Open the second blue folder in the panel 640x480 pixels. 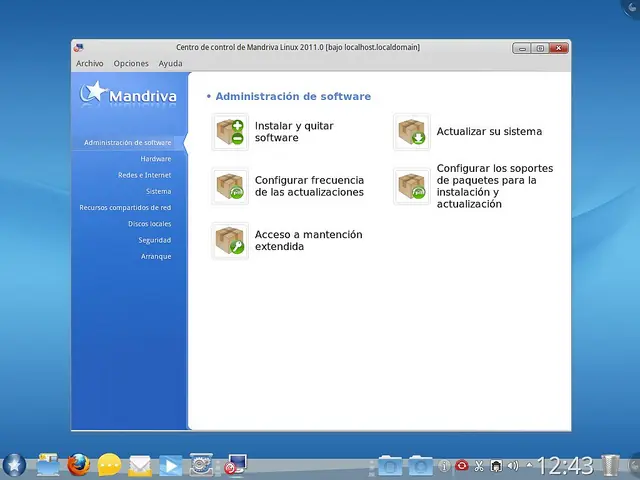pos(420,466)
